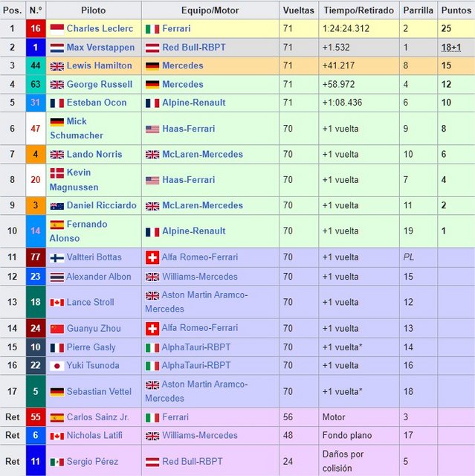Click the Monaco flag beside Charles Leclerc

(x=57, y=29)
